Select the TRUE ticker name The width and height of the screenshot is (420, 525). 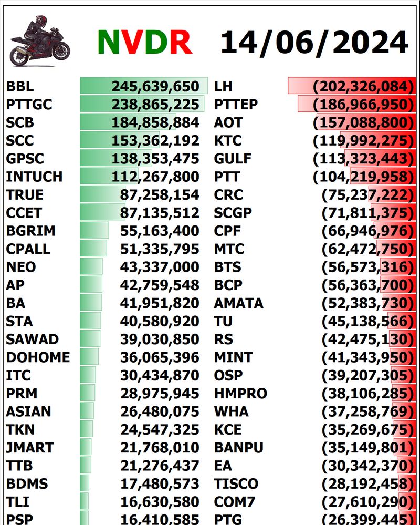point(25,195)
